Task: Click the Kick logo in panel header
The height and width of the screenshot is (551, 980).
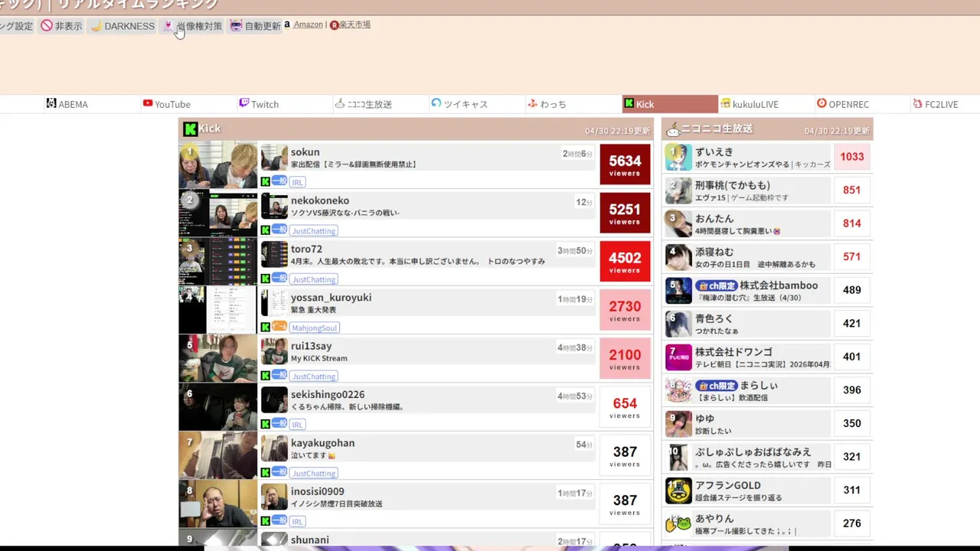Action: pyautogui.click(x=191, y=129)
